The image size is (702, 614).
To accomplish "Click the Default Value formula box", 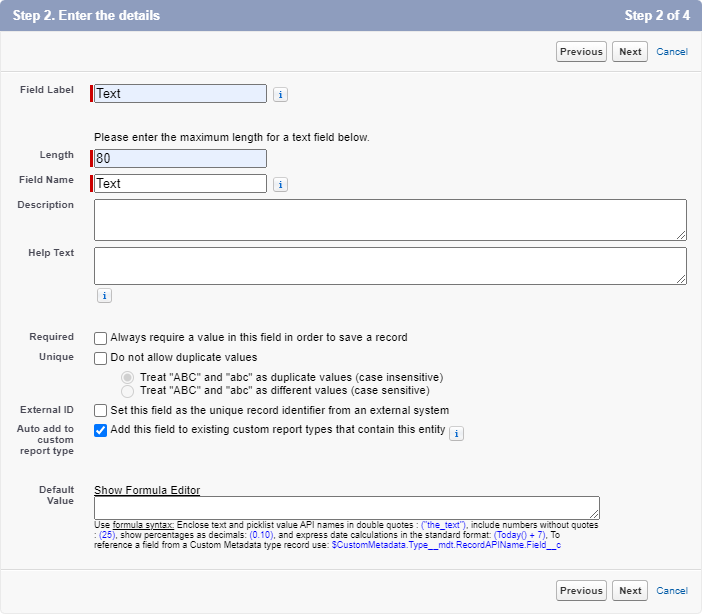I will coord(346,507).
